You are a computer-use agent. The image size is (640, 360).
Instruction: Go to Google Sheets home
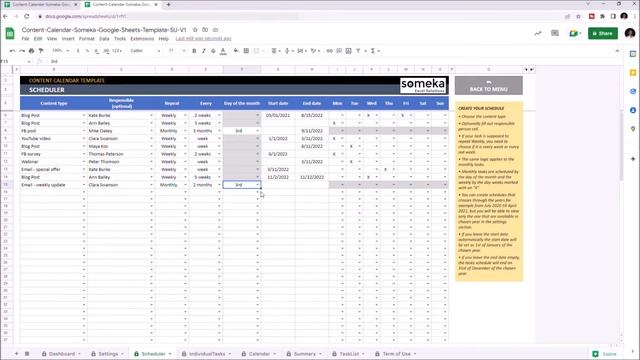[x=10, y=33]
